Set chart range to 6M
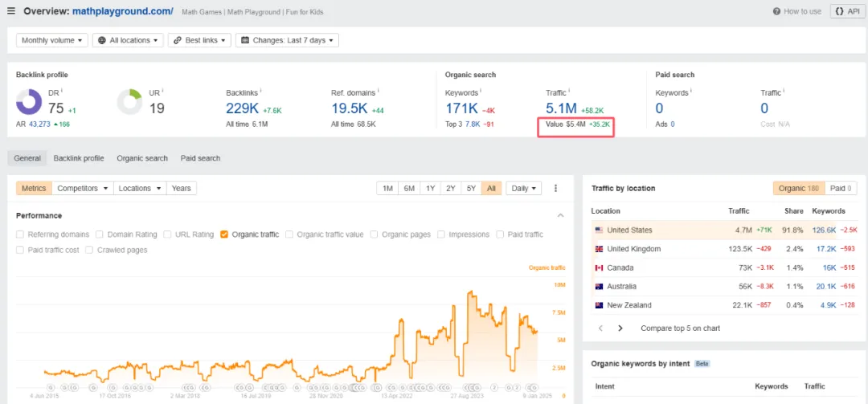This screenshot has width=868, height=404. [409, 188]
